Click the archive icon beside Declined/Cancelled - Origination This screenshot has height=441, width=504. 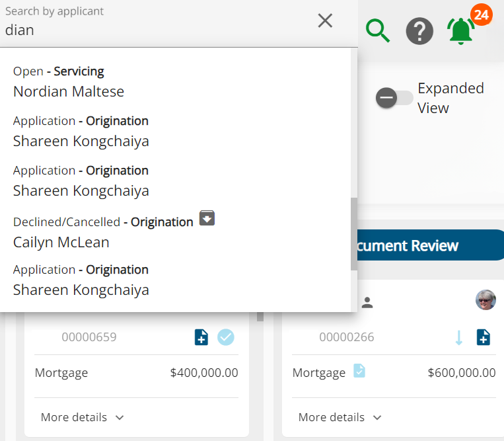click(x=207, y=218)
